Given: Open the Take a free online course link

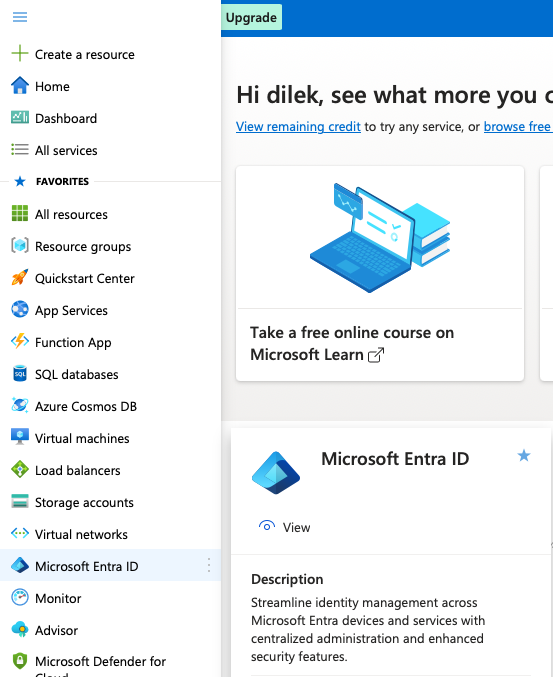Looking at the screenshot, I should point(352,344).
